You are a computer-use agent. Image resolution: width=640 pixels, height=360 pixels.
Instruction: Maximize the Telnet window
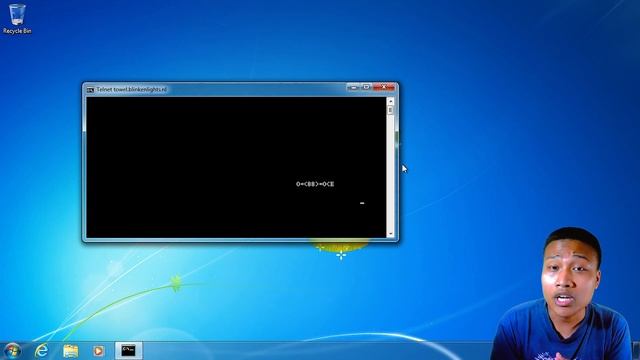click(x=366, y=87)
